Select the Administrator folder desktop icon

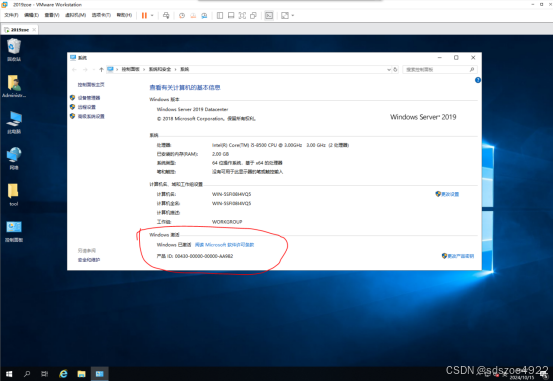14,86
